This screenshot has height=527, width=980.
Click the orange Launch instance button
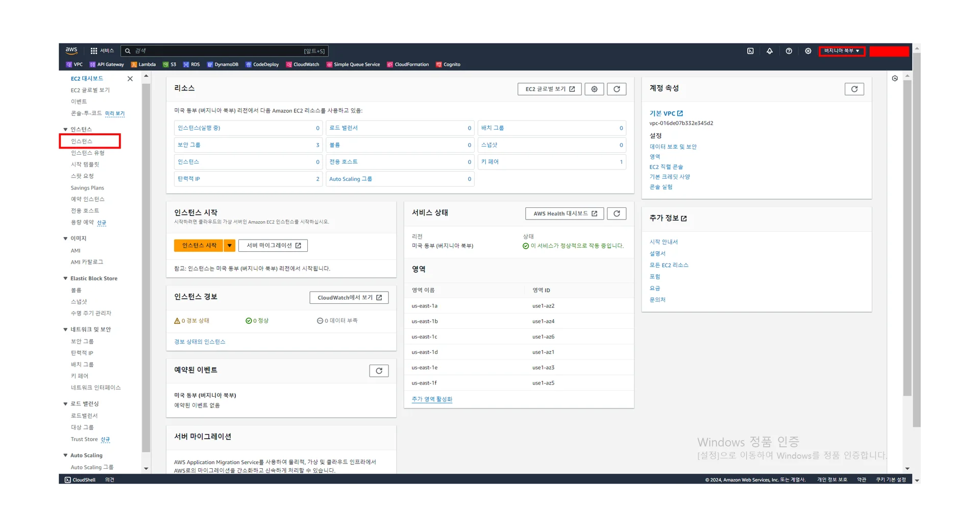point(199,246)
